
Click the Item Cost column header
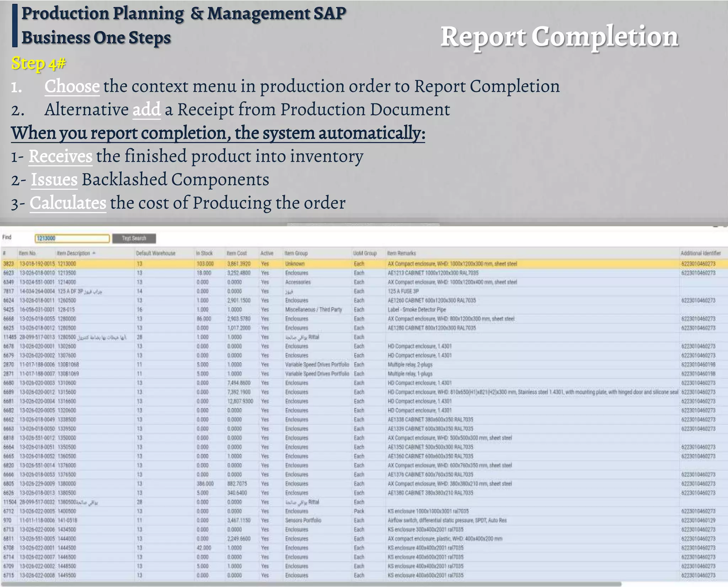pos(237,253)
